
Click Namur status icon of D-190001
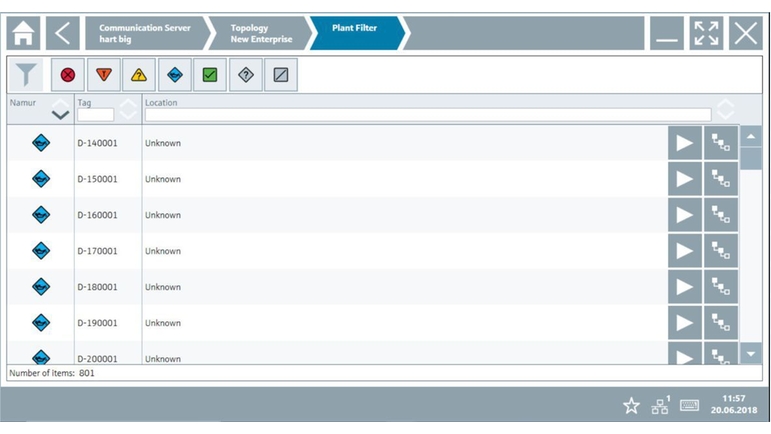(x=41, y=323)
